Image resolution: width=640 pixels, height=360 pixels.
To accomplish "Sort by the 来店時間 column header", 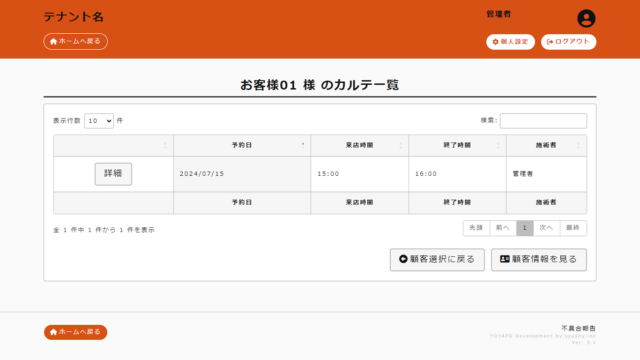I will coord(360,145).
